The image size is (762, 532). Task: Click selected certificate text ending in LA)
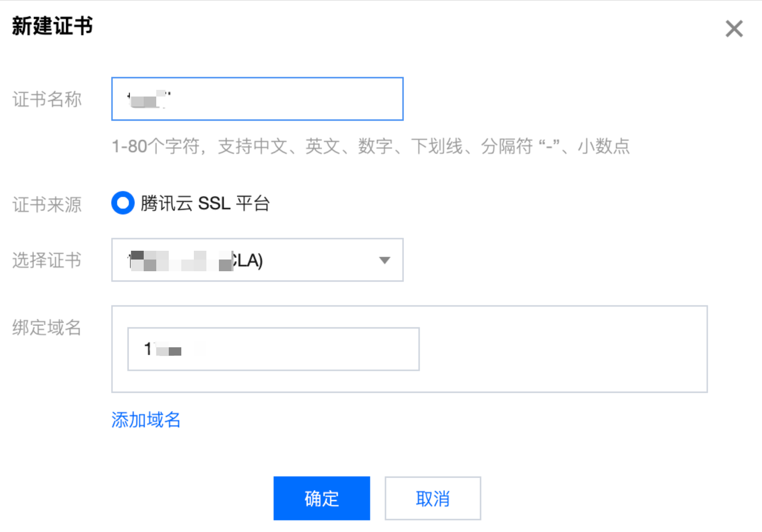point(195,260)
